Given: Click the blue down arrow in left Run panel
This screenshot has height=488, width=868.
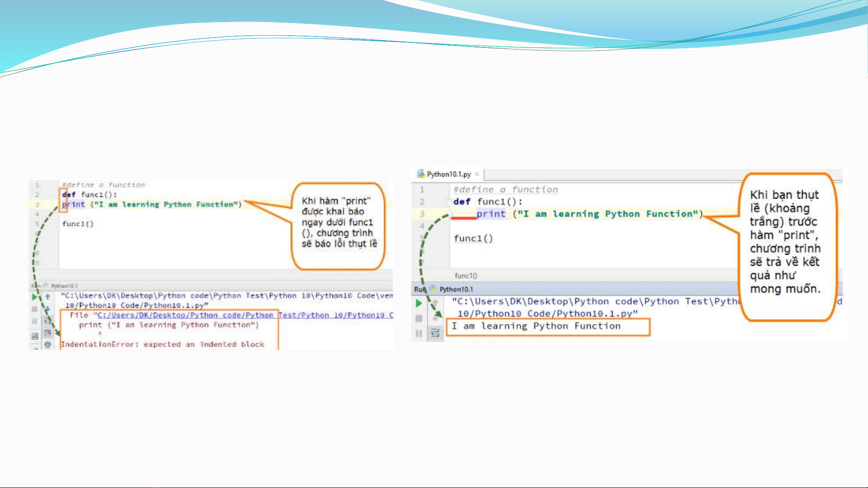Looking at the screenshot, I should (47, 309).
